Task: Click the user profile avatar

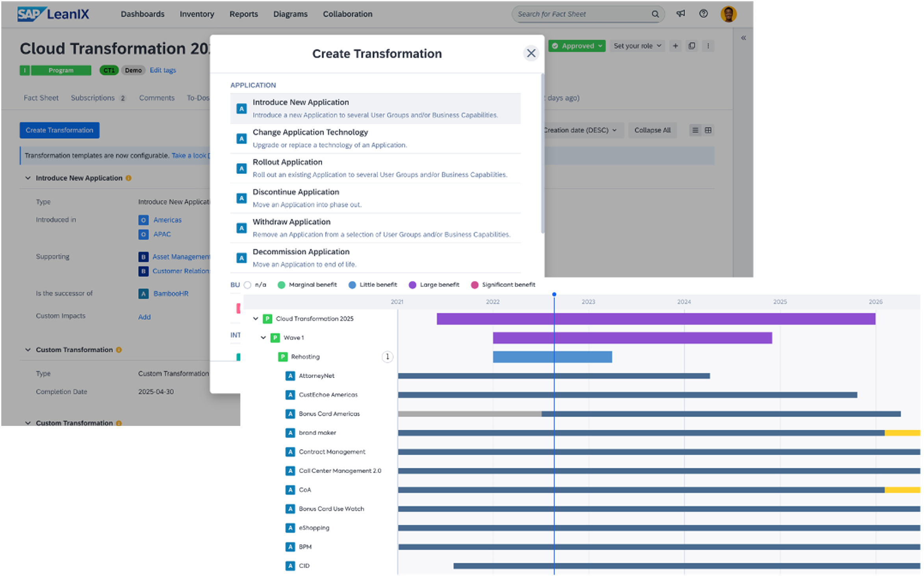Action: (x=728, y=14)
